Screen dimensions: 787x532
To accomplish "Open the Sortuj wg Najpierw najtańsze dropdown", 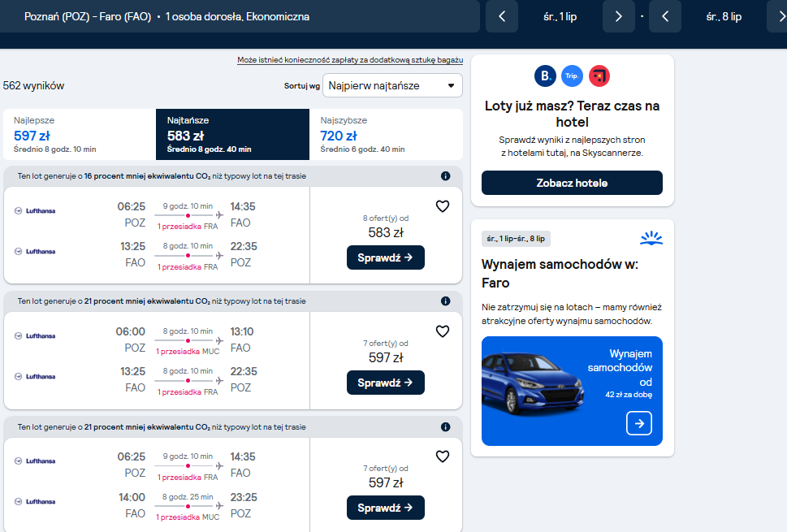I will pos(392,86).
